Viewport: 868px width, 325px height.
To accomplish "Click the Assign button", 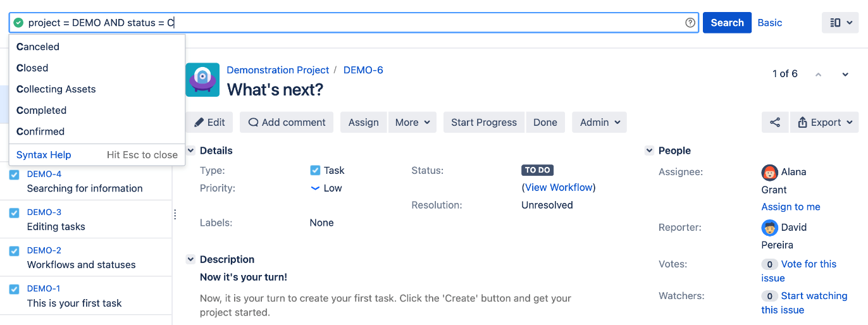I will (364, 122).
